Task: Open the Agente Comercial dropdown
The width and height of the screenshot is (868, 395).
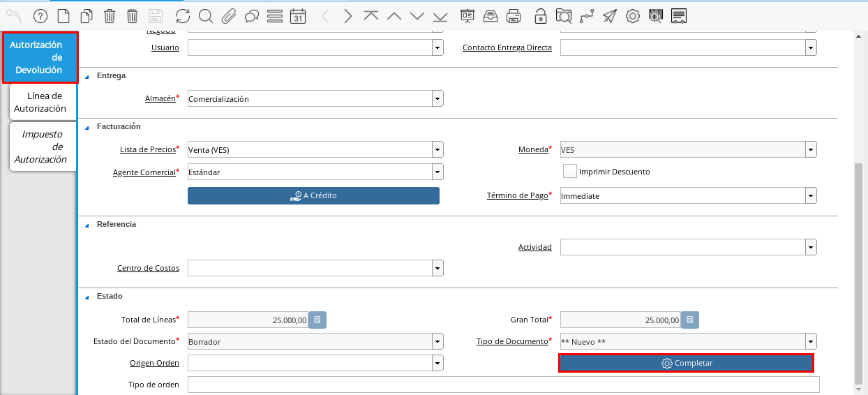Action: tap(437, 172)
